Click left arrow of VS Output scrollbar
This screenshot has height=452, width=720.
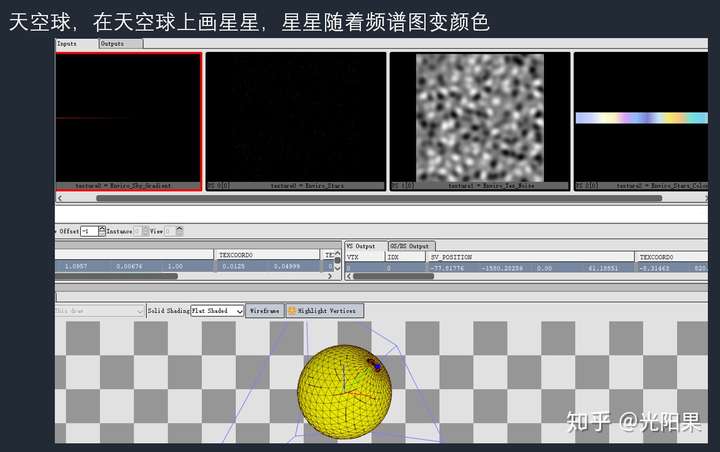[x=349, y=276]
